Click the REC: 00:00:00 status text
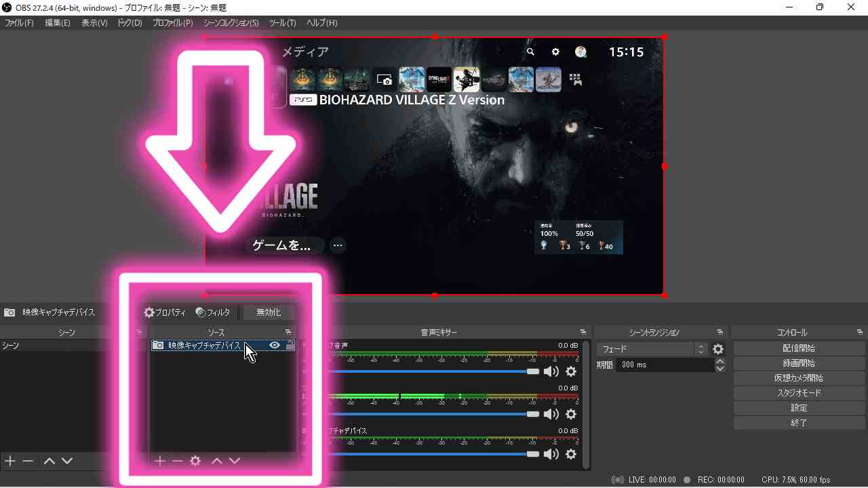868x488 pixels. [720, 480]
